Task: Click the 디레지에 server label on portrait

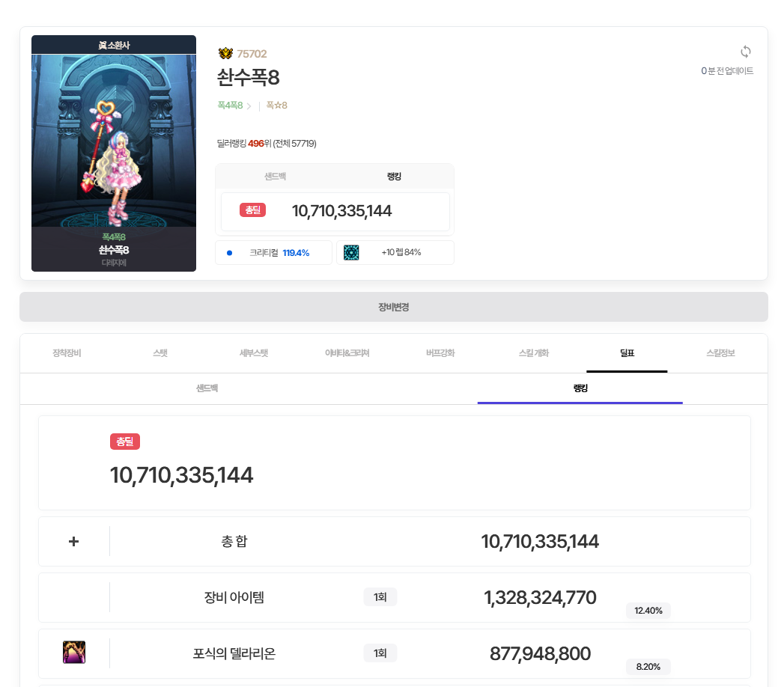Action: pos(114,263)
